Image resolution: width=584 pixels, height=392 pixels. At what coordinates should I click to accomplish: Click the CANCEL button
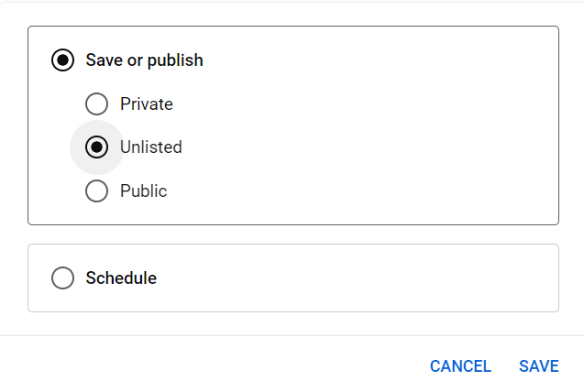pyautogui.click(x=460, y=366)
